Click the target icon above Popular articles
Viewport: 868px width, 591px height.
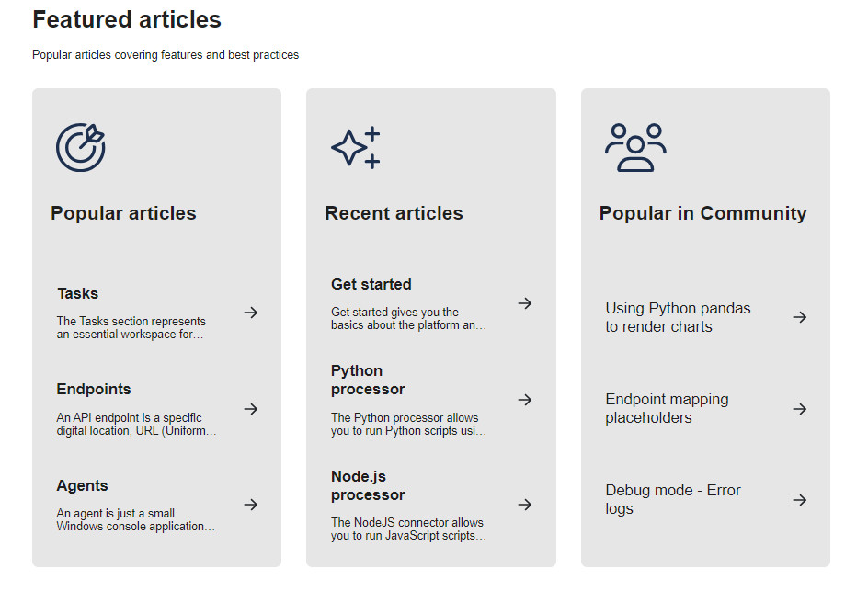pos(81,147)
